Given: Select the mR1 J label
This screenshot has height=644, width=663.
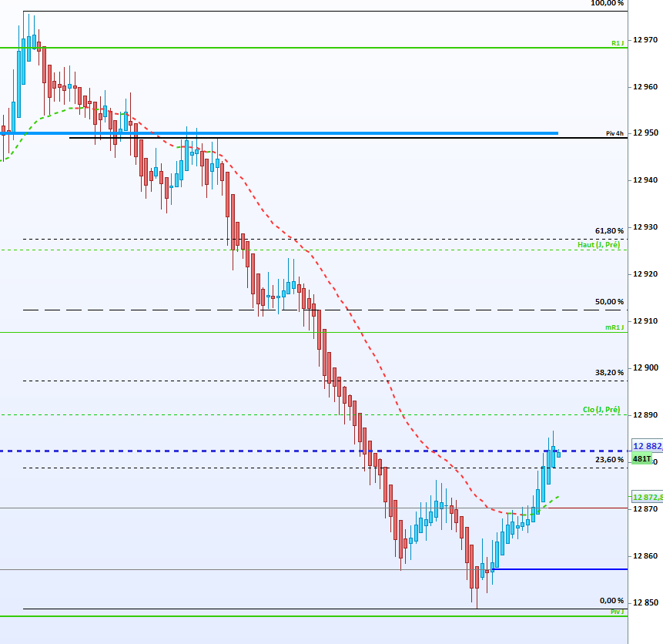Looking at the screenshot, I should coord(614,327).
